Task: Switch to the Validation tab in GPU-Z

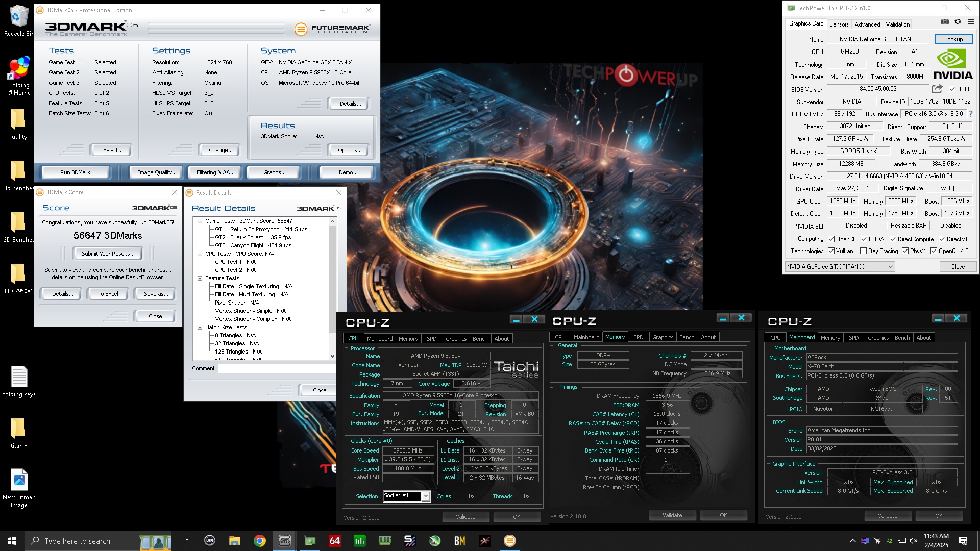Action: pos(897,24)
